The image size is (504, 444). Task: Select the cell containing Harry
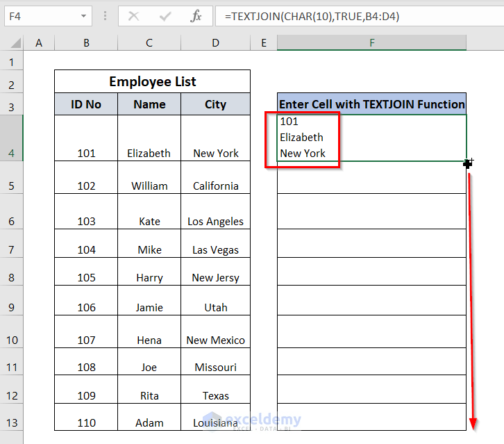coord(149,272)
